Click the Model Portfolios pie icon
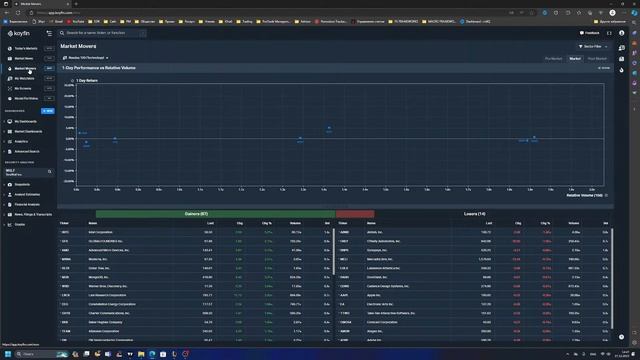Screen dimensions: 640x360 point(10,98)
